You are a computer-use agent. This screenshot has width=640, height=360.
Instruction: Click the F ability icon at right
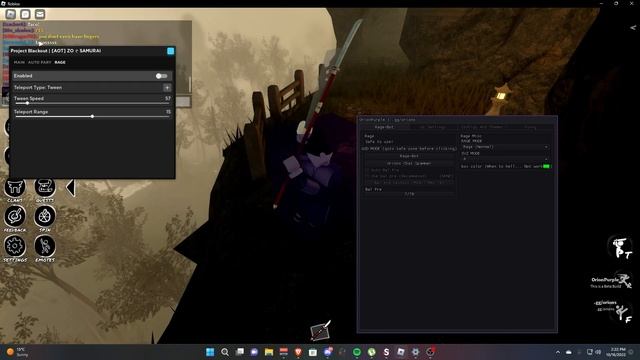point(622,312)
